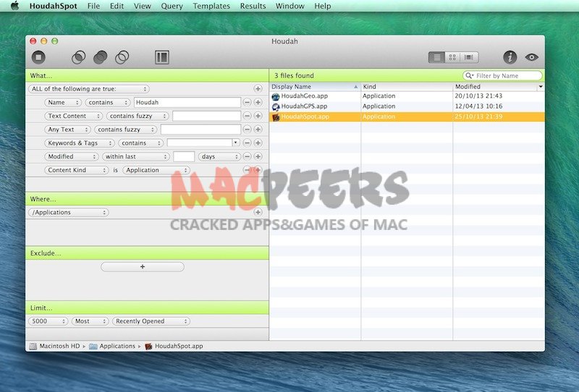Open Keywords & Tags attribute dropdown
The image size is (579, 392).
(x=80, y=143)
